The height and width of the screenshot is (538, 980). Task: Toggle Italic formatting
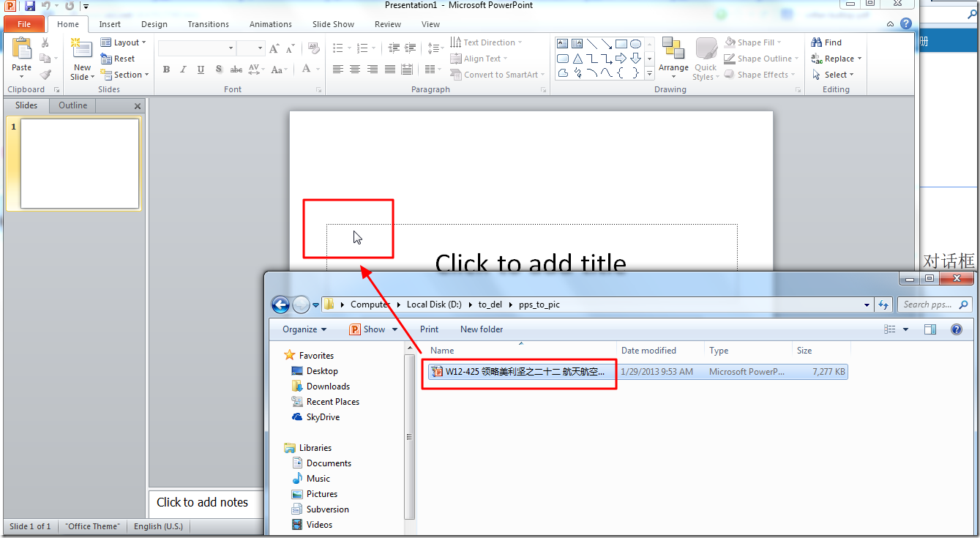184,70
